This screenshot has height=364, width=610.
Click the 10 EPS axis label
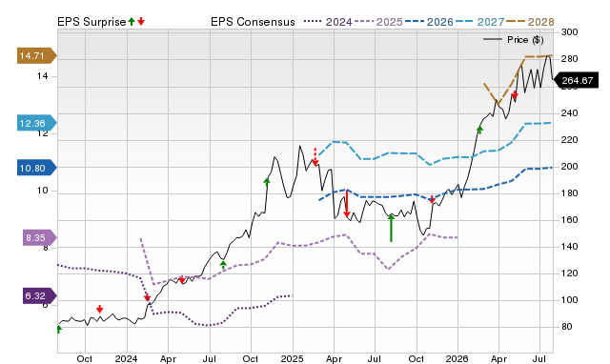click(42, 191)
